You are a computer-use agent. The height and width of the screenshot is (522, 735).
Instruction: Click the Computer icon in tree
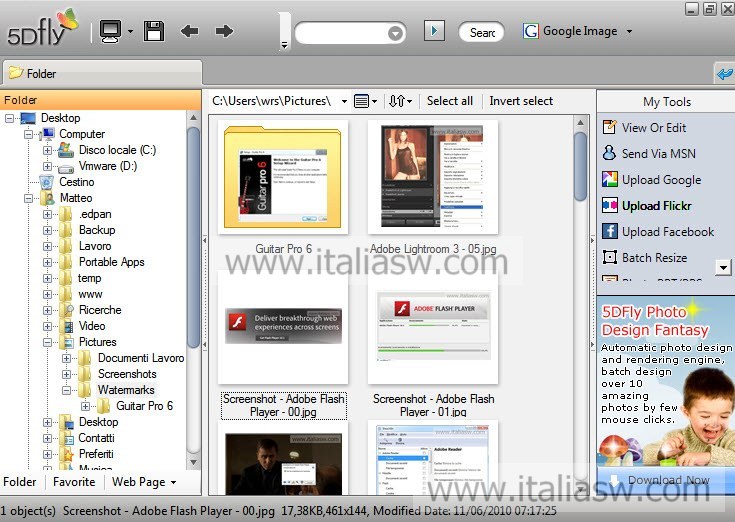(x=47, y=134)
